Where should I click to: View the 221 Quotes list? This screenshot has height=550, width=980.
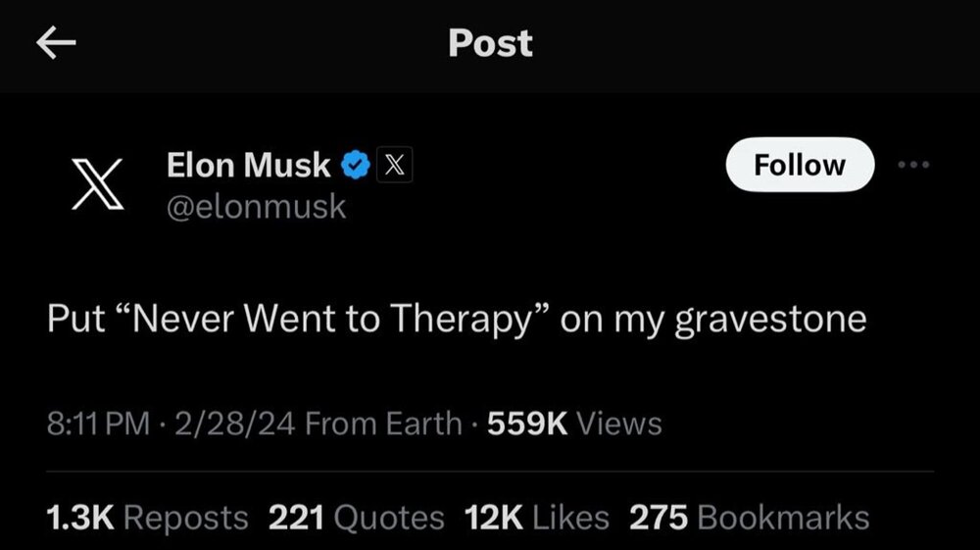coord(356,517)
